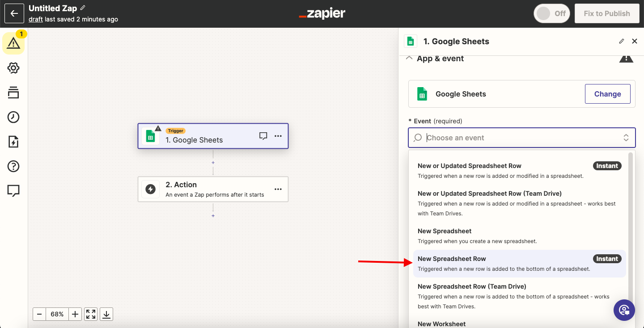The width and height of the screenshot is (644, 328).
Task: Click the Fix to Publish button
Action: (x=606, y=13)
